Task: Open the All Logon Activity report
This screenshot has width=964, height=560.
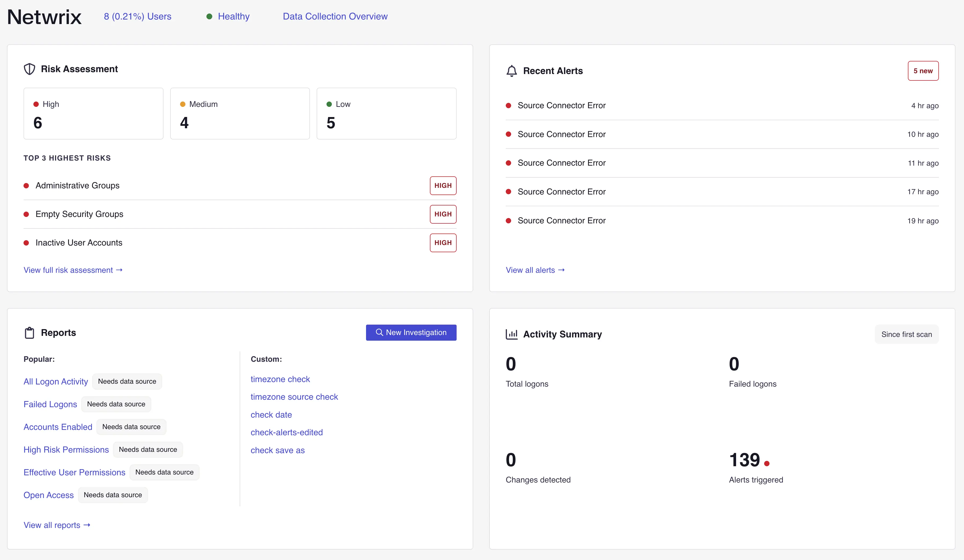Action: pos(56,381)
